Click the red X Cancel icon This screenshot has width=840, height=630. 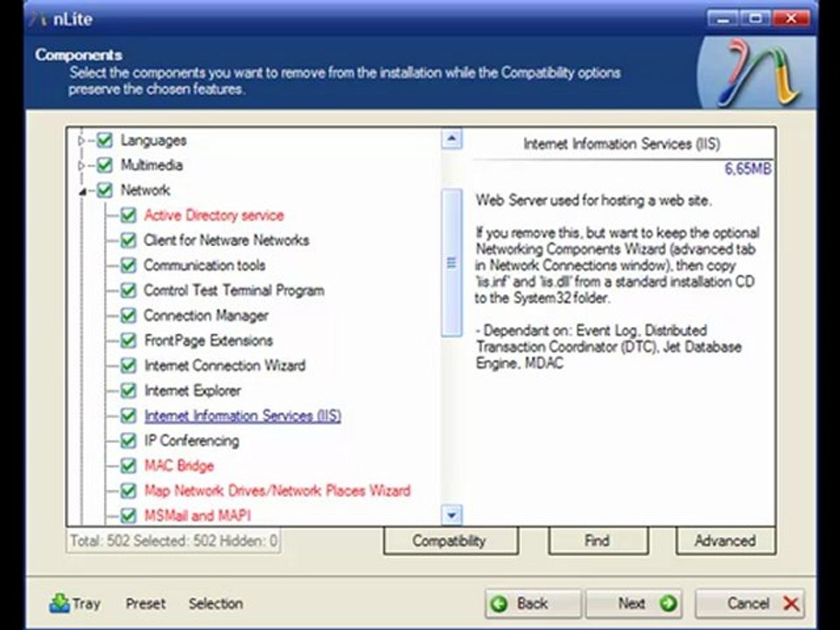[x=791, y=604]
